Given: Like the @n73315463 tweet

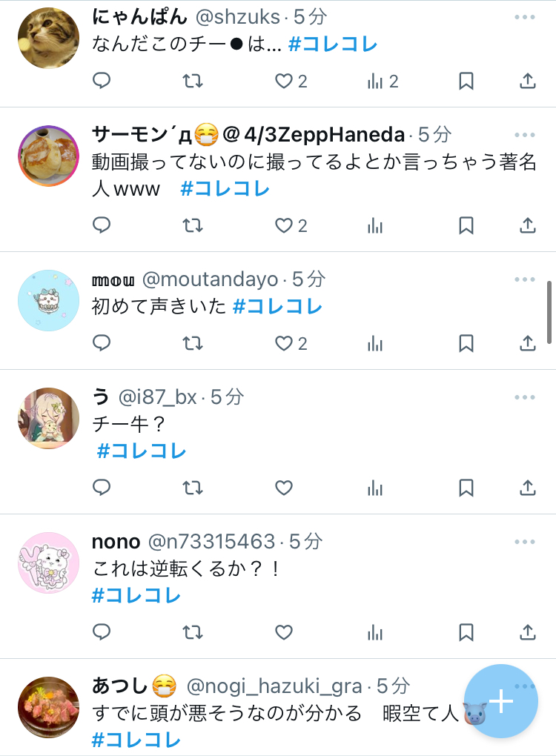Looking at the screenshot, I should pyautogui.click(x=283, y=632).
